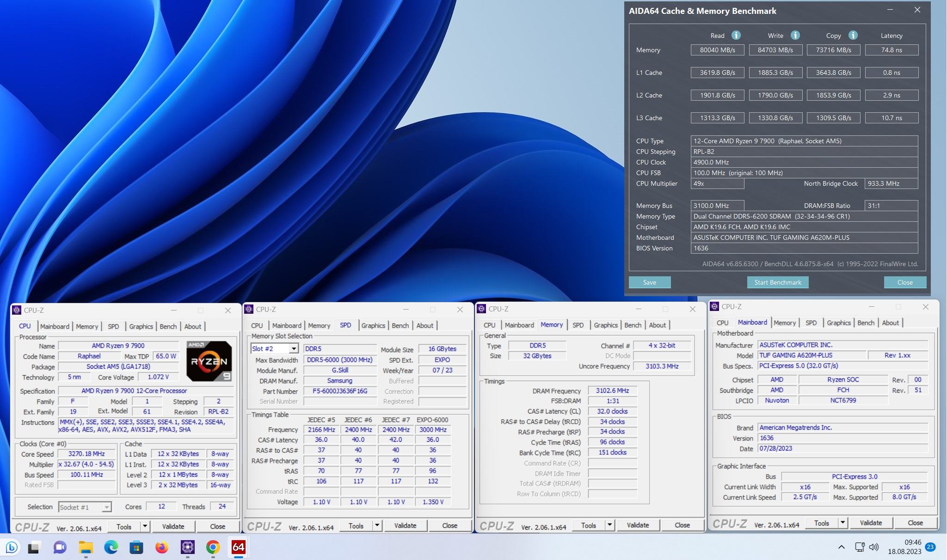Click Tools button in SPD window
This screenshot has height=560, width=947.
coord(356,525)
